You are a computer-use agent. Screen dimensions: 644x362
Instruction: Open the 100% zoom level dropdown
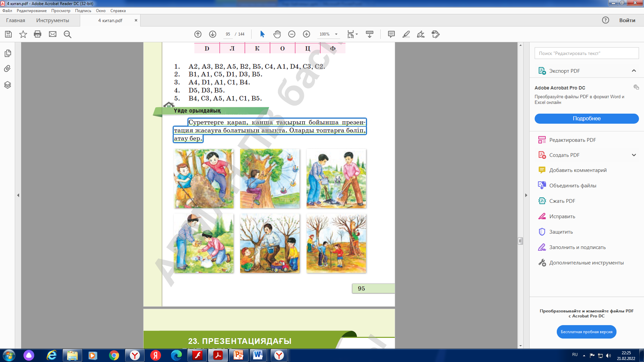coord(336,34)
